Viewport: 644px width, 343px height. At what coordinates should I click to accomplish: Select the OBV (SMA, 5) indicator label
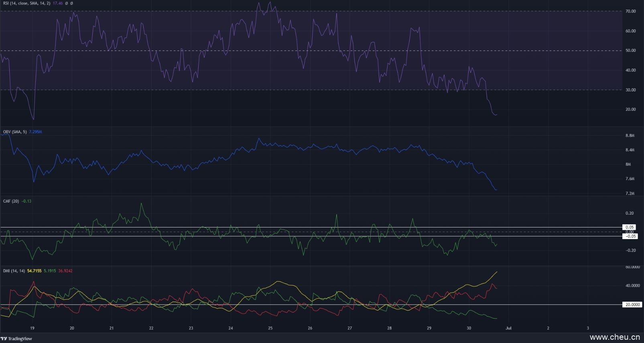pyautogui.click(x=15, y=132)
